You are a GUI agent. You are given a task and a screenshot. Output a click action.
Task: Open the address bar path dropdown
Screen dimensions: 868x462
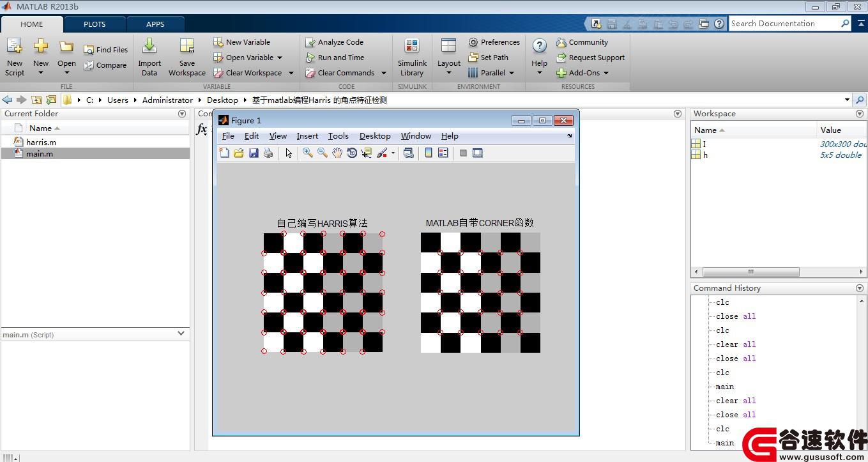tap(847, 100)
